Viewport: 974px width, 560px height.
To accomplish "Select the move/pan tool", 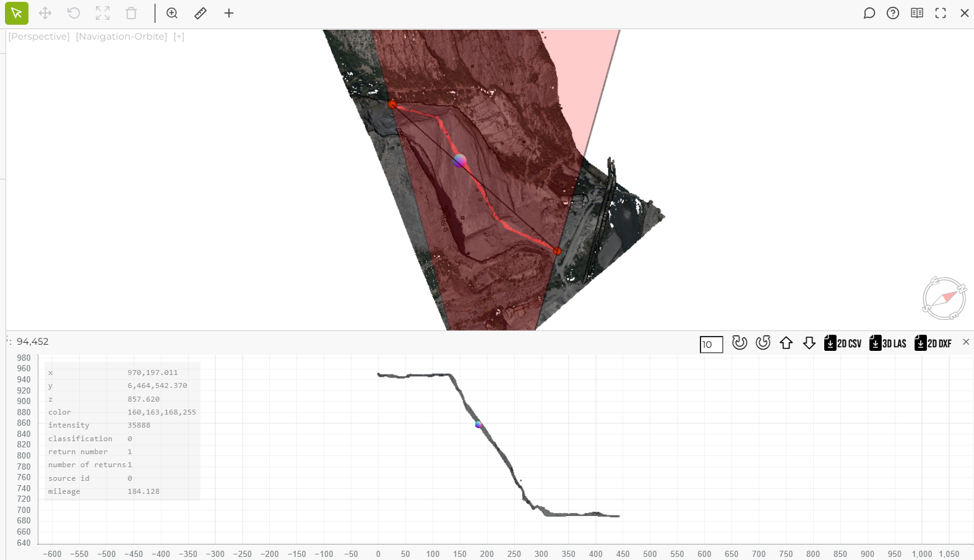I will pyautogui.click(x=45, y=13).
